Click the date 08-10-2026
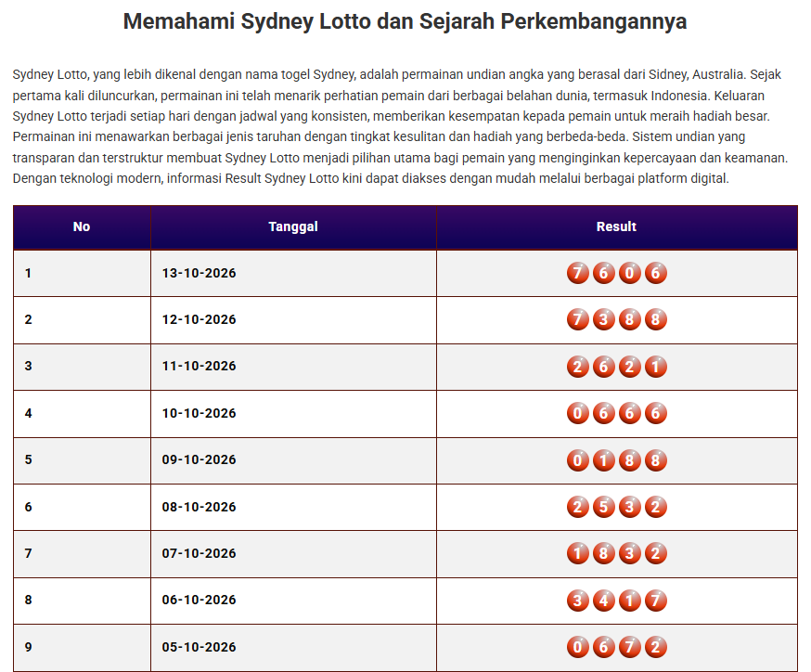Image resolution: width=811 pixels, height=672 pixels. [200, 507]
